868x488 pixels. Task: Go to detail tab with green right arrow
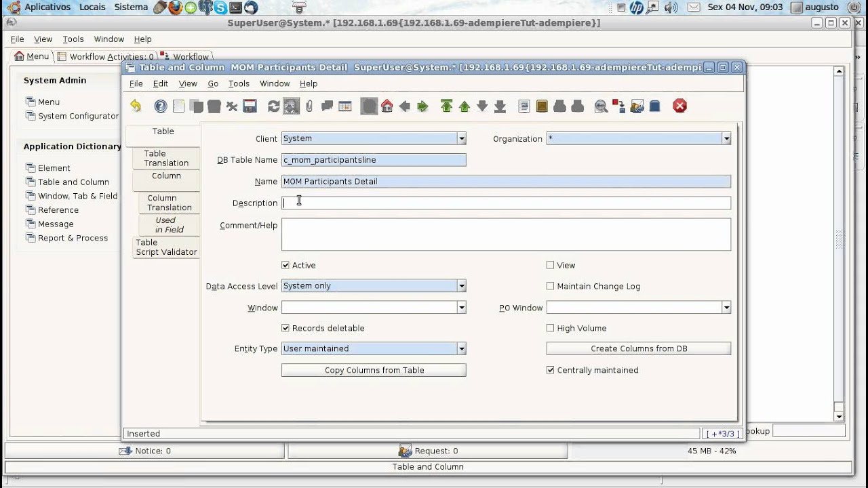coord(422,106)
